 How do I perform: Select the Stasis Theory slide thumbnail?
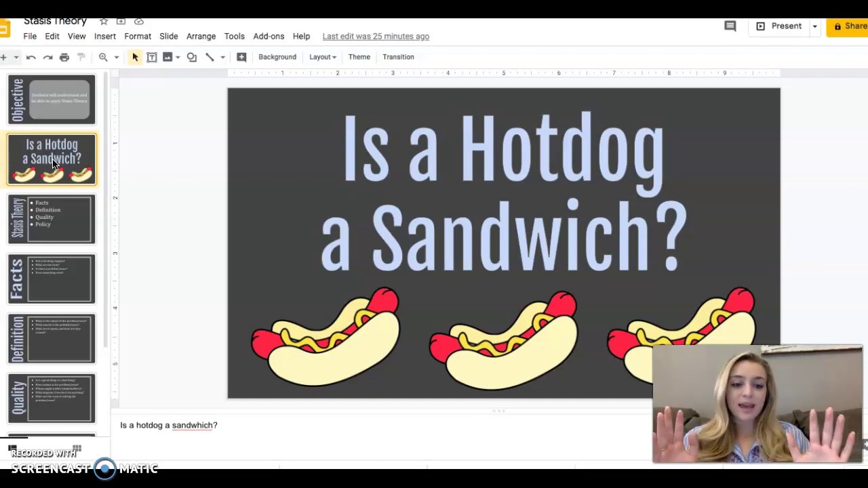point(52,219)
